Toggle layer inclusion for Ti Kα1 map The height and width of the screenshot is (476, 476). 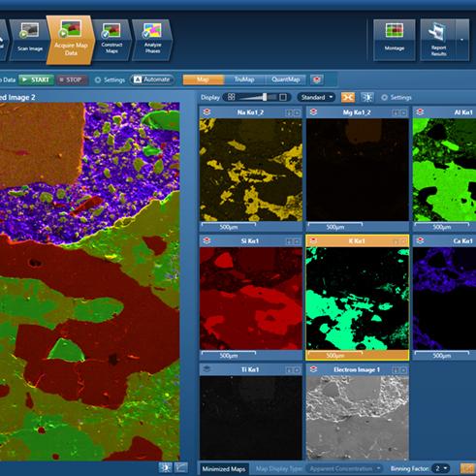[x=206, y=369]
